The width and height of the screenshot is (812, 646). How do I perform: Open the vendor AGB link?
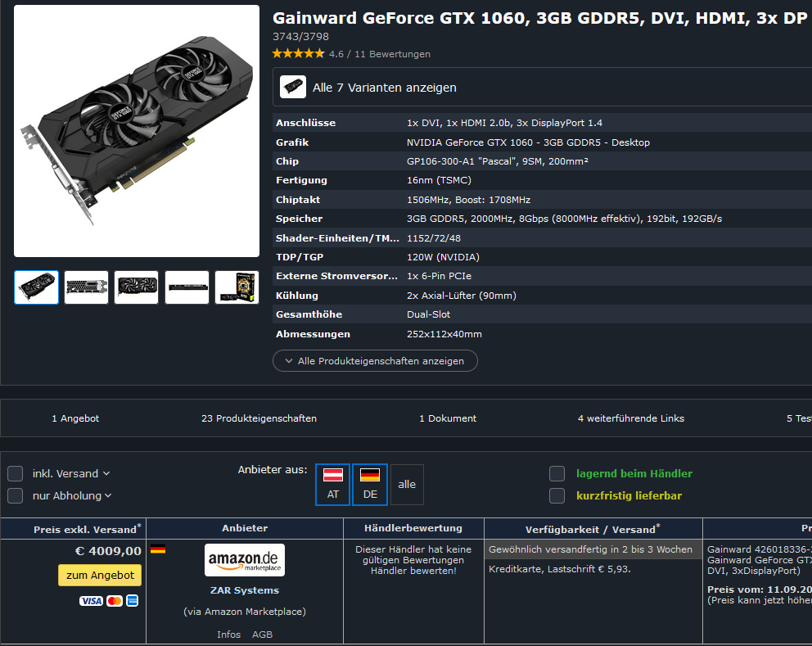[x=262, y=634]
